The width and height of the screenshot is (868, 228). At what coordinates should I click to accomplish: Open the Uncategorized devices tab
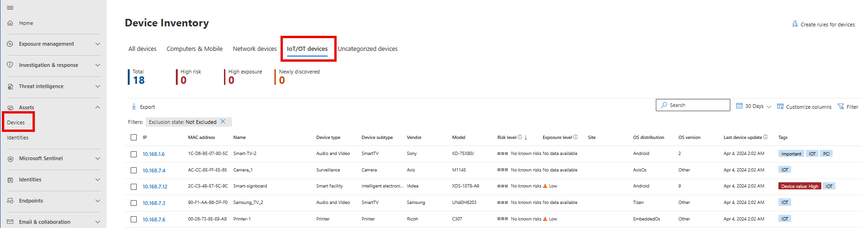[x=367, y=49]
